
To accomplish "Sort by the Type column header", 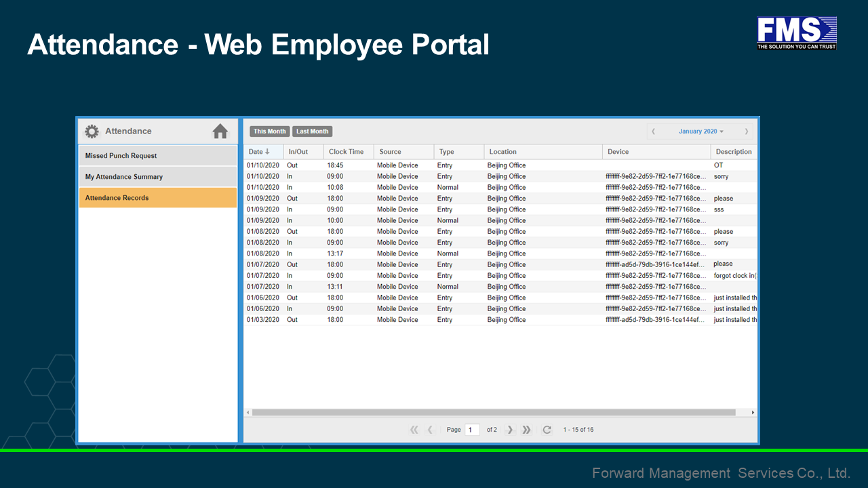I will pyautogui.click(x=458, y=152).
